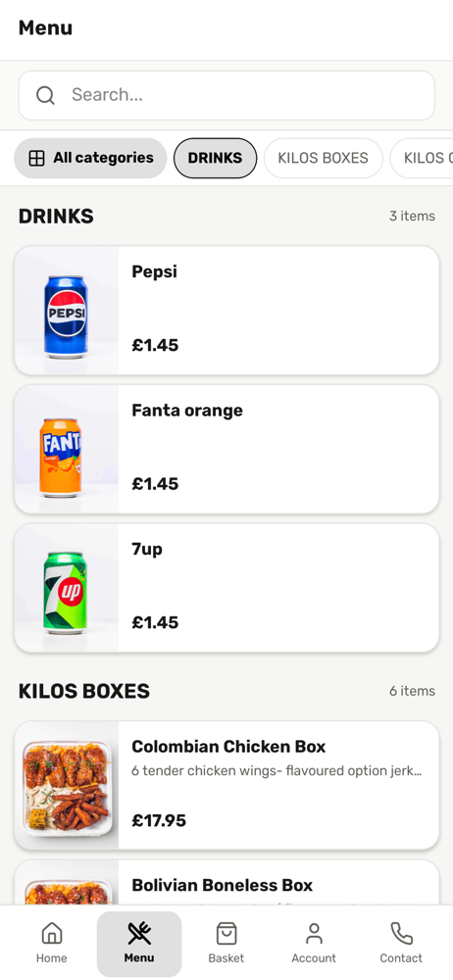Open the Pepsi item card
This screenshot has width=453, height=980.
[226, 311]
